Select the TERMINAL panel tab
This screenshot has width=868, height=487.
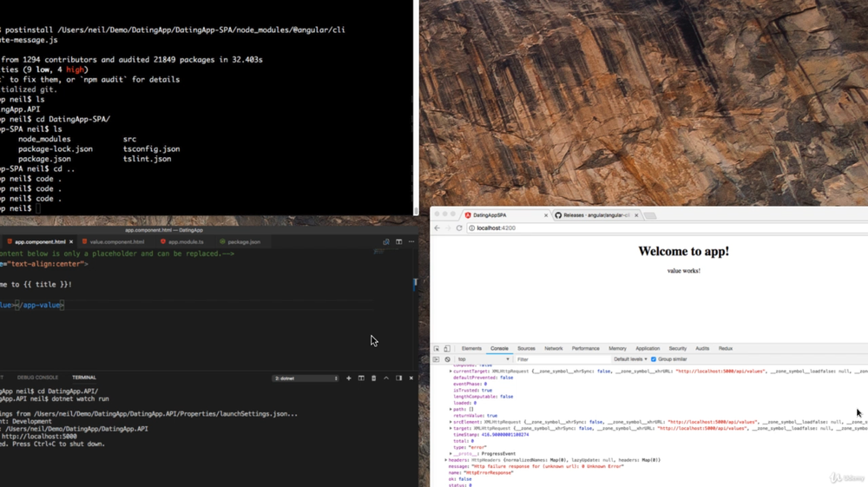(84, 378)
